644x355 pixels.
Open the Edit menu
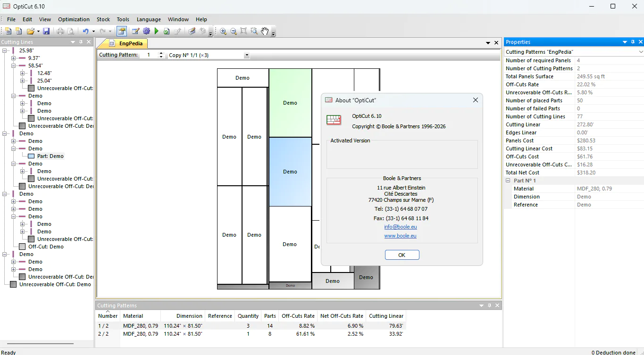click(27, 19)
